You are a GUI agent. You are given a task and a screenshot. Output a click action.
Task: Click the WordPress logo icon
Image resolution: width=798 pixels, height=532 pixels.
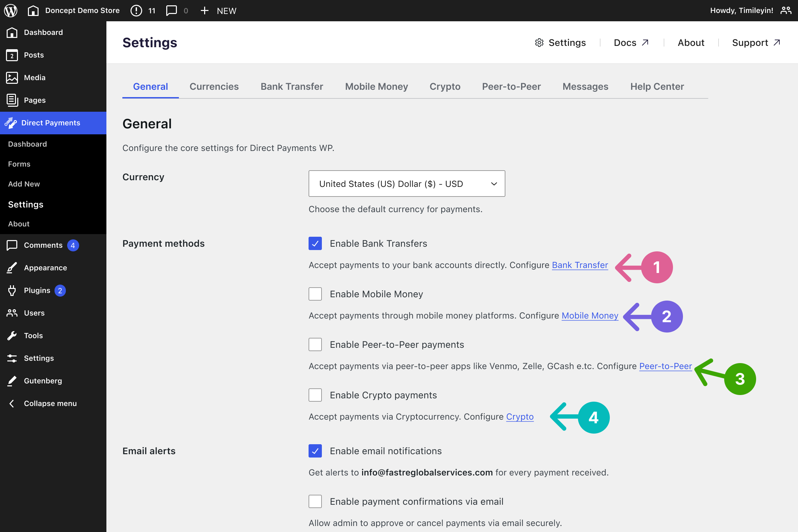tap(11, 11)
